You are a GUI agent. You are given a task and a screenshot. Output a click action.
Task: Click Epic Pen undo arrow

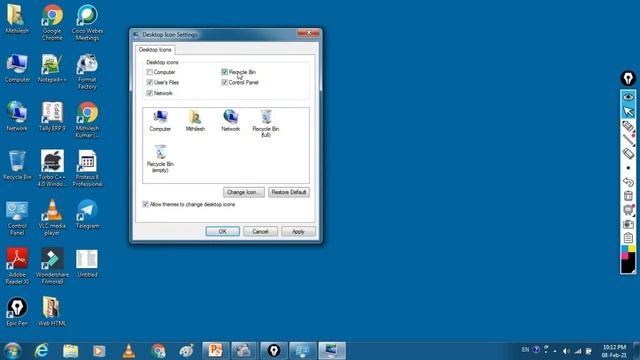[628, 182]
